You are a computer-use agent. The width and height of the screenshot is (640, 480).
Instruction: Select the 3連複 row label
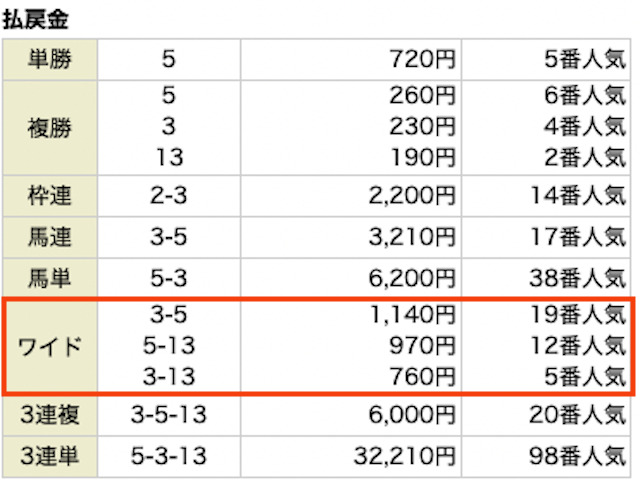(x=50, y=413)
